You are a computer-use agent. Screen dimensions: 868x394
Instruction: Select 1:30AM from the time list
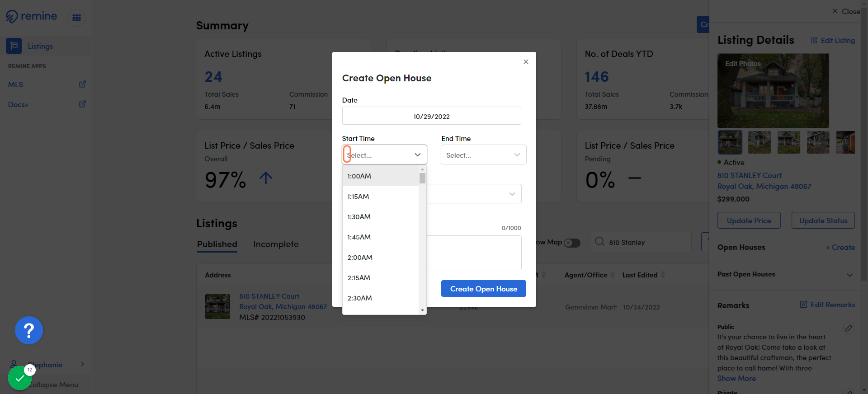coord(381,217)
